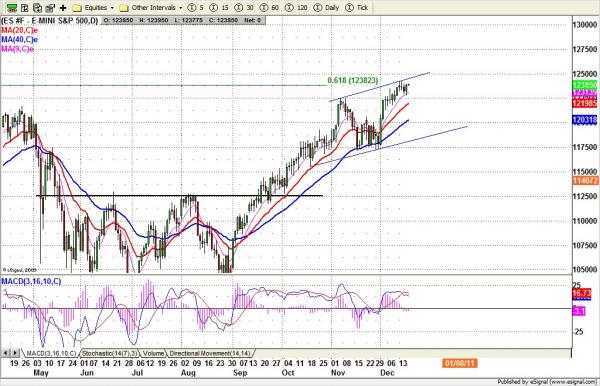Switch to the 30 minute interval
The height and width of the screenshot is (386, 600).
[245, 7]
